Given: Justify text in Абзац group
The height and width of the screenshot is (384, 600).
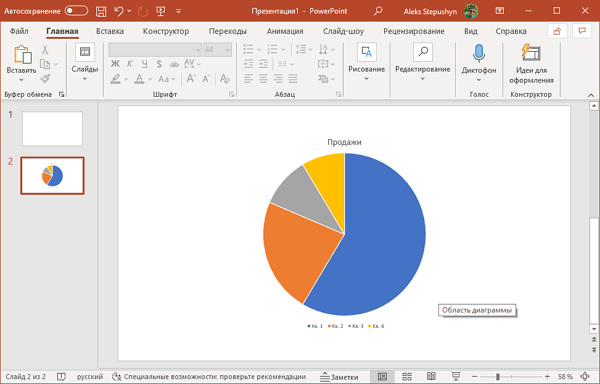Looking at the screenshot, I should [x=293, y=79].
